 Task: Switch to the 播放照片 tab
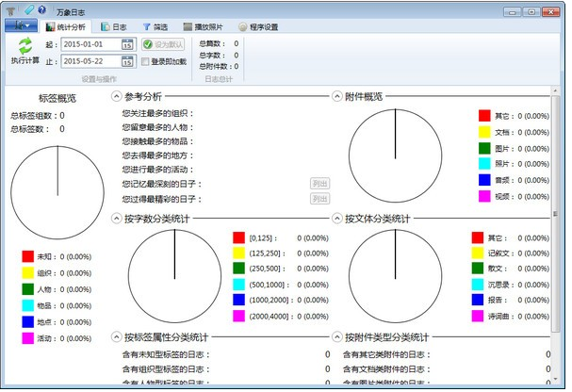point(204,27)
